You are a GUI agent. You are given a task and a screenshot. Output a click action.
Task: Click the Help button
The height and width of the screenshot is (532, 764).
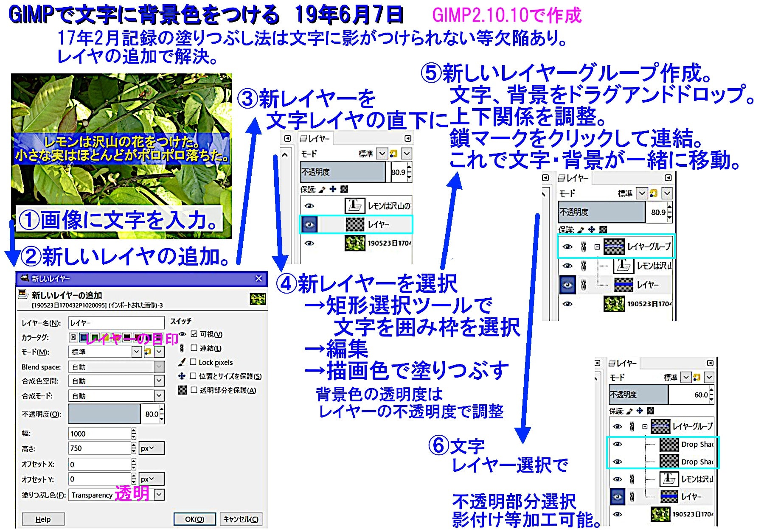(x=43, y=519)
